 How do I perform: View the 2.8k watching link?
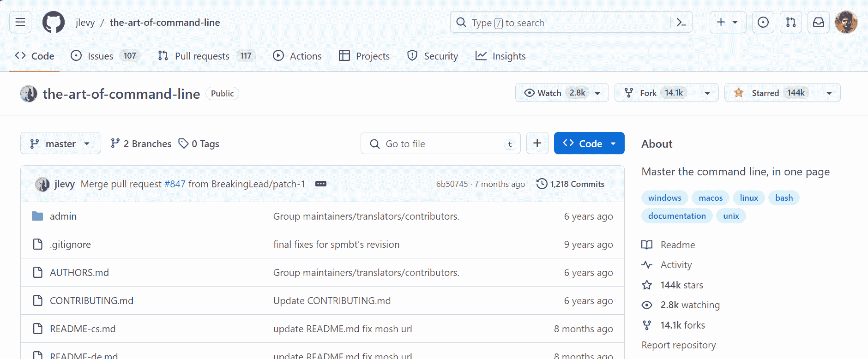[681, 305]
